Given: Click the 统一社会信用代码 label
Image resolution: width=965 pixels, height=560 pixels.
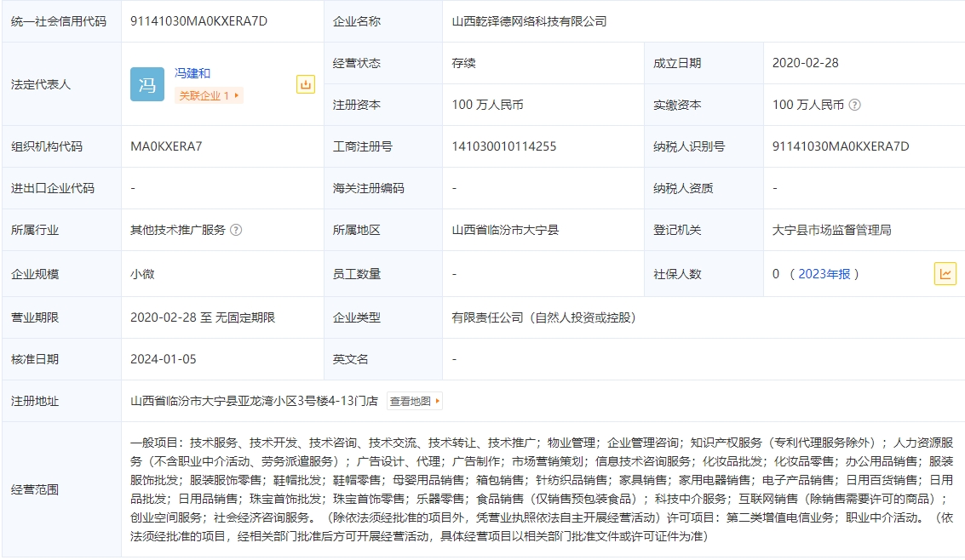Looking at the screenshot, I should [x=59, y=21].
